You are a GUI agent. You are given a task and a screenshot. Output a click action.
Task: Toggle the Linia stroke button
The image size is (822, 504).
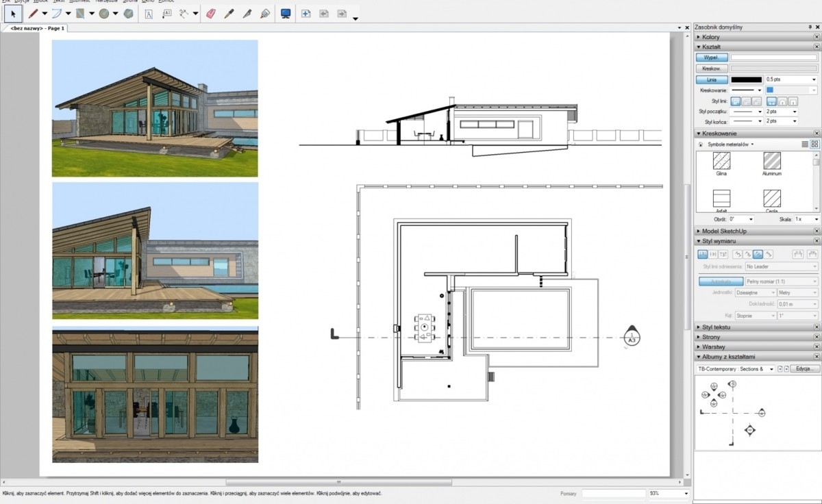pos(711,79)
